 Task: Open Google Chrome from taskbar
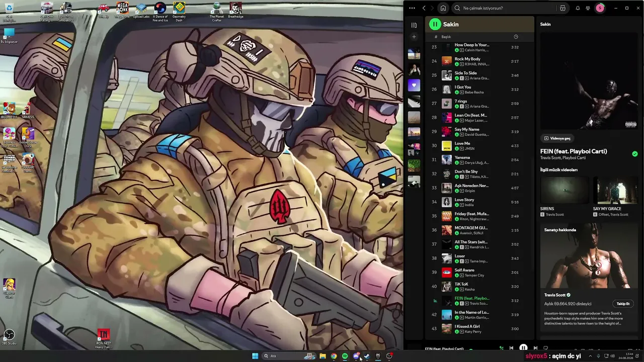pos(334,356)
